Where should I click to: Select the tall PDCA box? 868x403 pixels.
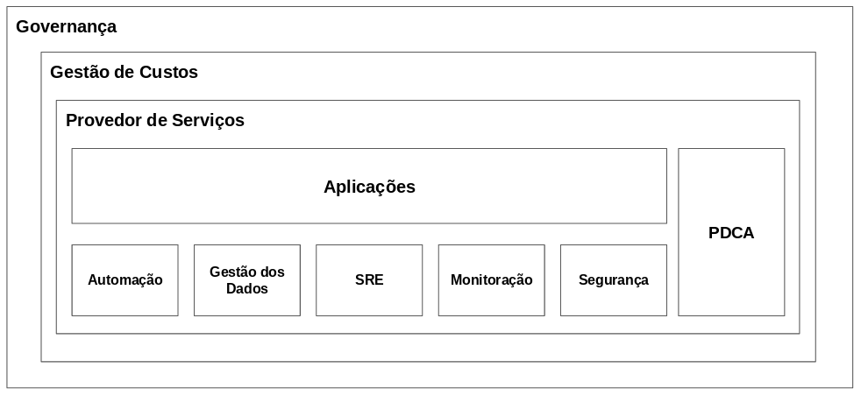coord(731,232)
